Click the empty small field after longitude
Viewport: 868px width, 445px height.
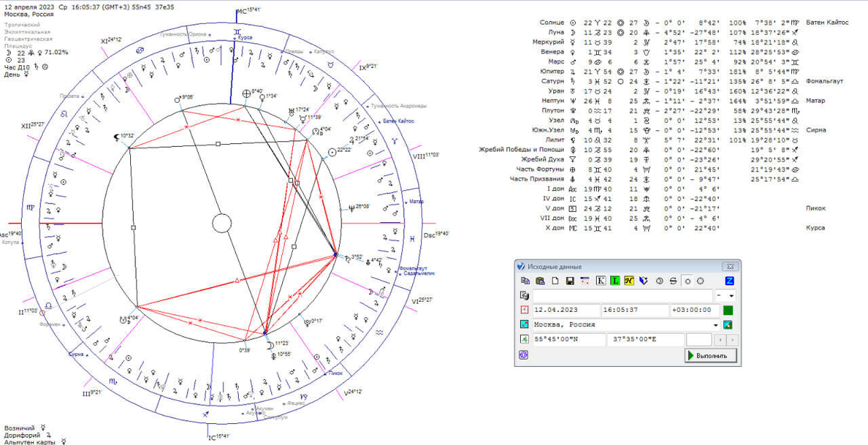point(699,339)
